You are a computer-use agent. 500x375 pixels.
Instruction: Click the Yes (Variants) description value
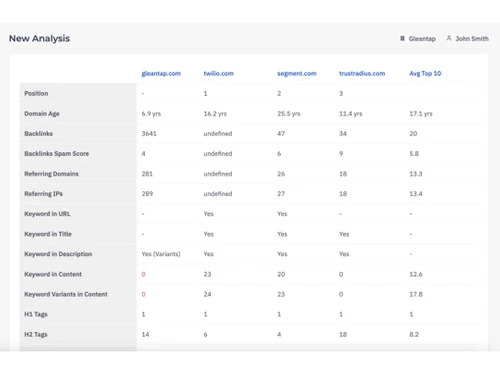click(x=161, y=254)
